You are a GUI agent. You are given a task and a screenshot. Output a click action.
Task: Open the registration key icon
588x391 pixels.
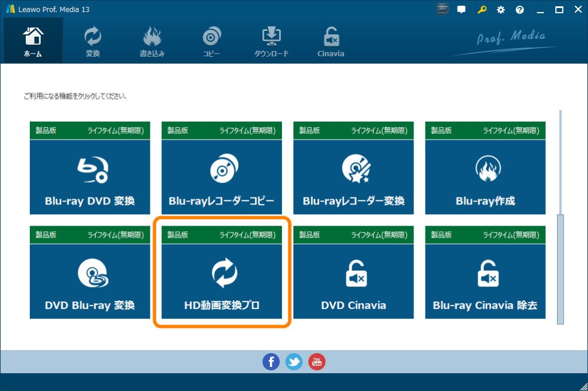(x=481, y=9)
